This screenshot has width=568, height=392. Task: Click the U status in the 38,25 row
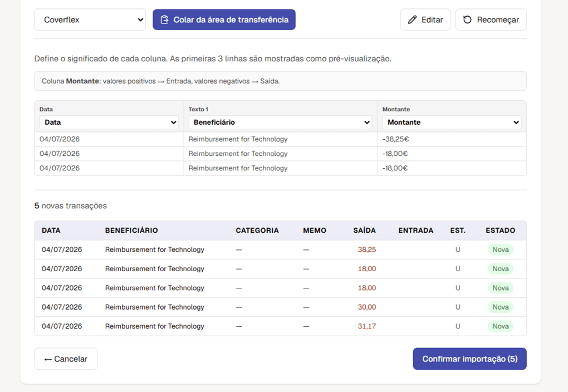point(458,249)
